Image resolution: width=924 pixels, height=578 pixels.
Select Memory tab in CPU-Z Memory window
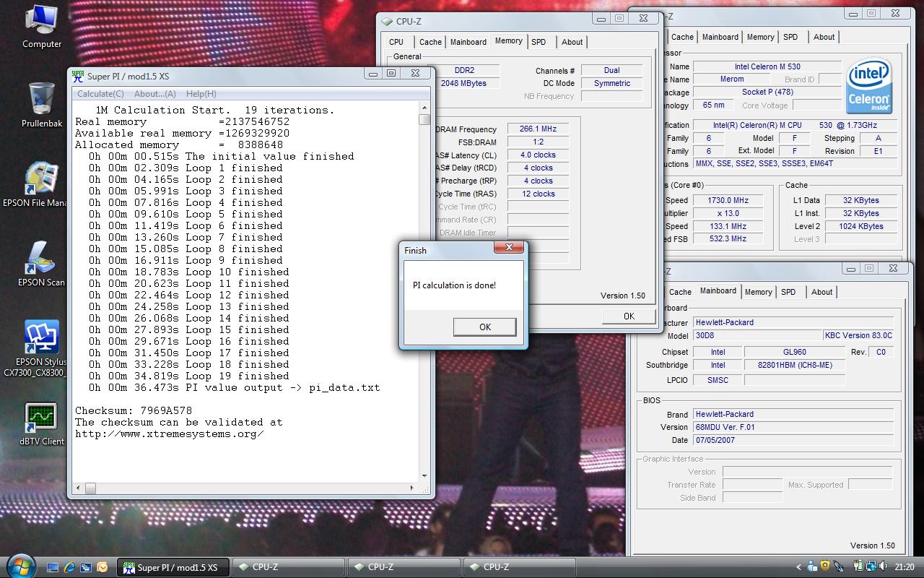(x=509, y=41)
